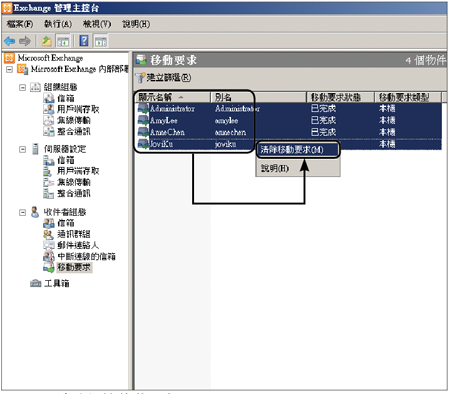Image resolution: width=450 pixels, height=394 pixels.
Task: Click the 建立篩選 funnel filter icon
Action: (140, 78)
